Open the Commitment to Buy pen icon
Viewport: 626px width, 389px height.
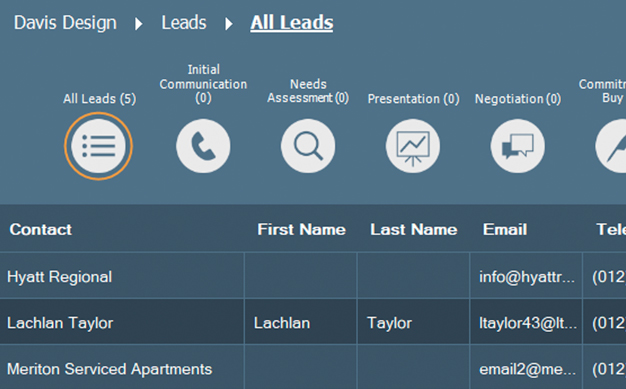[611, 146]
